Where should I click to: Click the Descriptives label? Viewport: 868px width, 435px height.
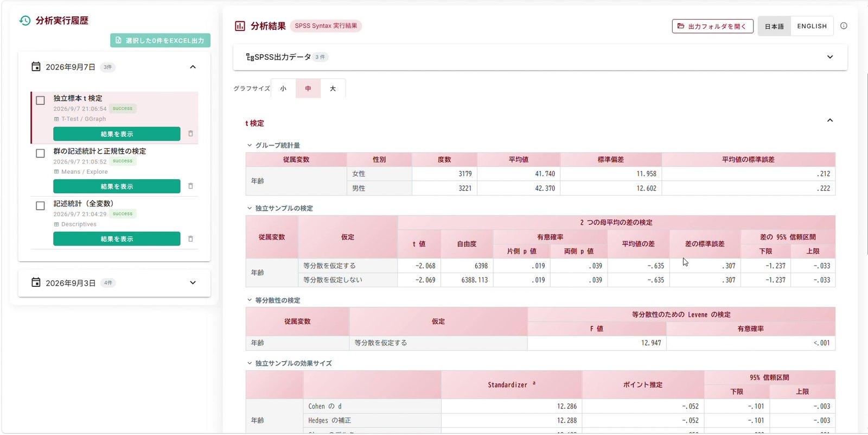(79, 224)
